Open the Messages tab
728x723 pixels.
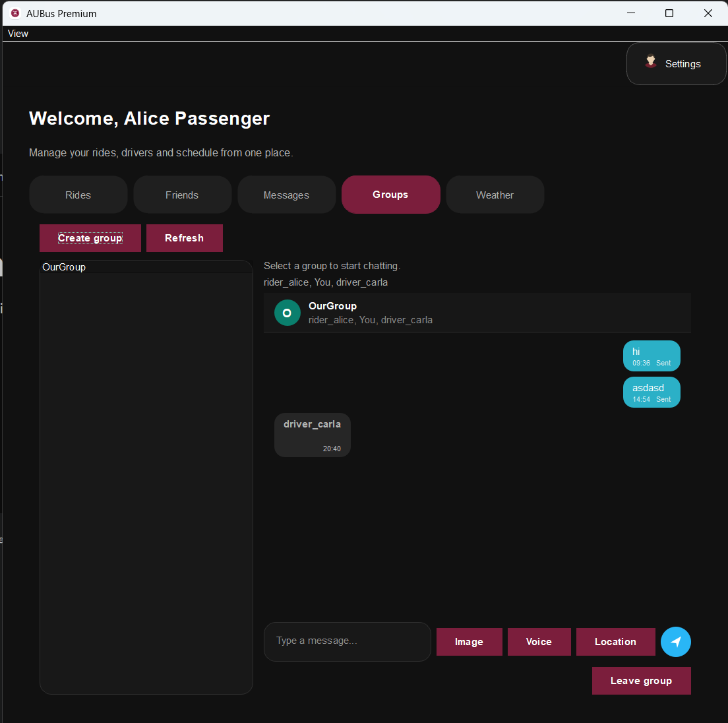tap(286, 195)
